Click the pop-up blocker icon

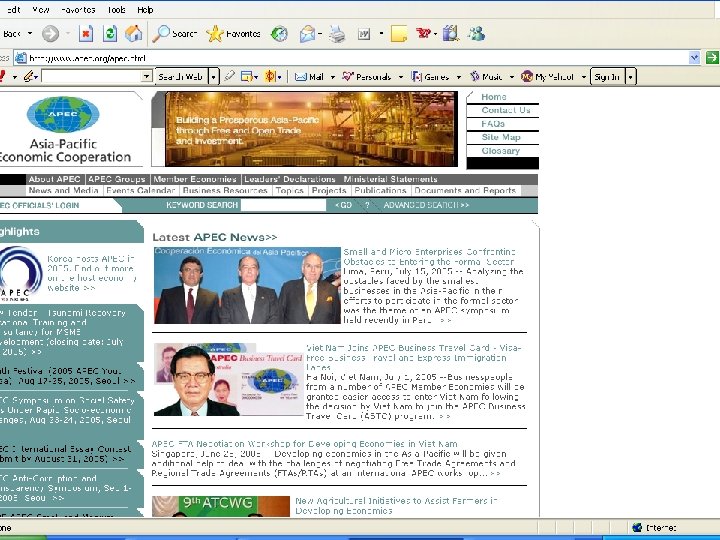(x=247, y=77)
